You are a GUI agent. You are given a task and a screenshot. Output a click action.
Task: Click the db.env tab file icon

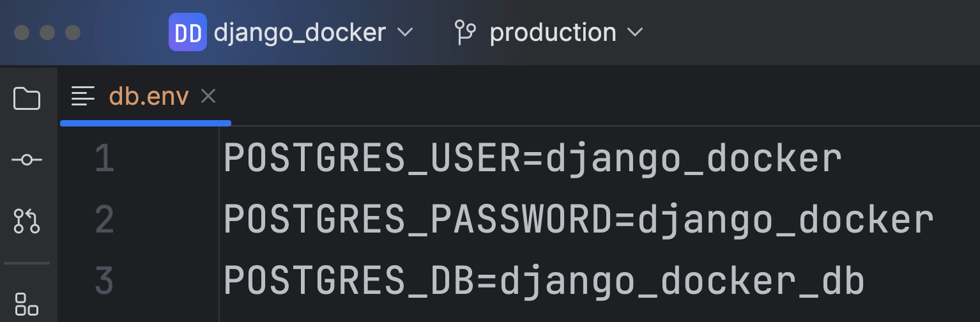[x=83, y=96]
